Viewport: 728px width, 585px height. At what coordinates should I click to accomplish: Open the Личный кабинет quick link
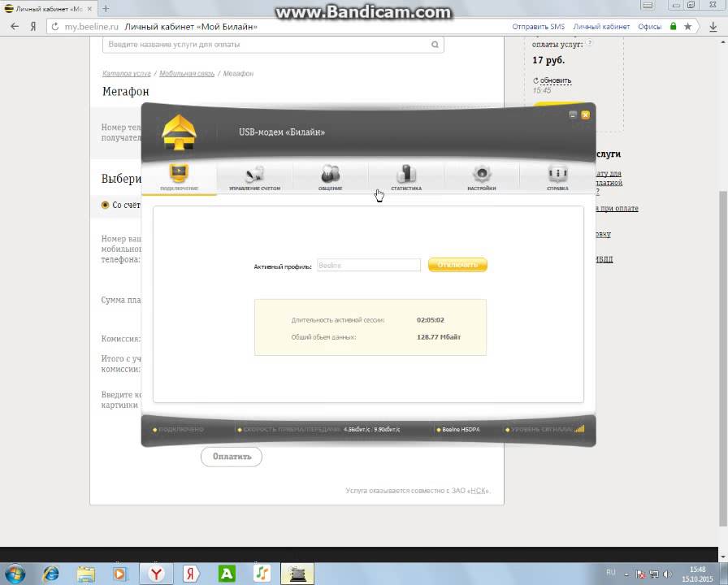[x=601, y=27]
